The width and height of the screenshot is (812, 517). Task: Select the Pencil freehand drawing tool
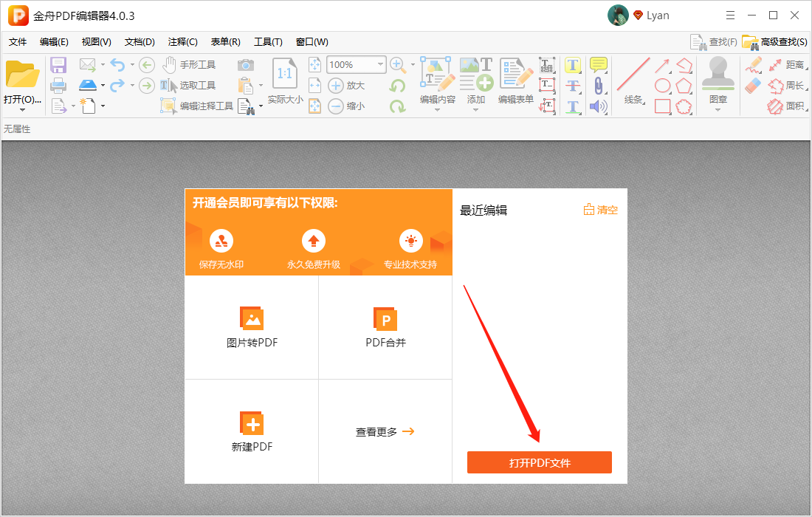pos(754,65)
